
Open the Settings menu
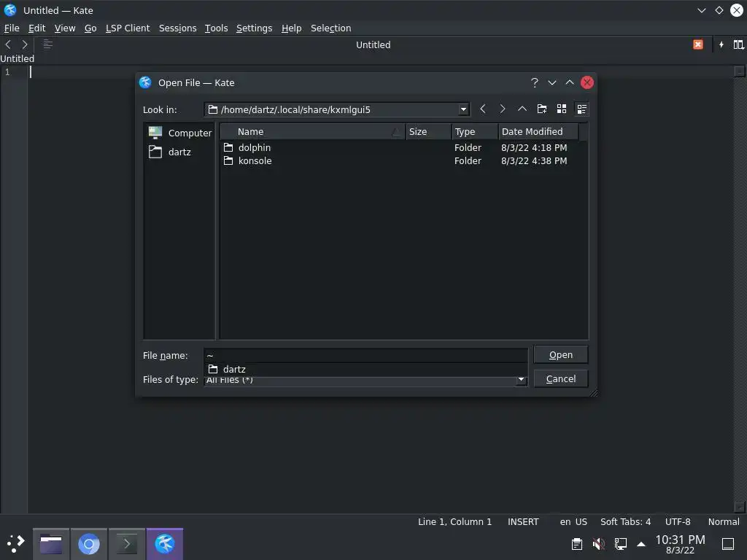point(255,28)
